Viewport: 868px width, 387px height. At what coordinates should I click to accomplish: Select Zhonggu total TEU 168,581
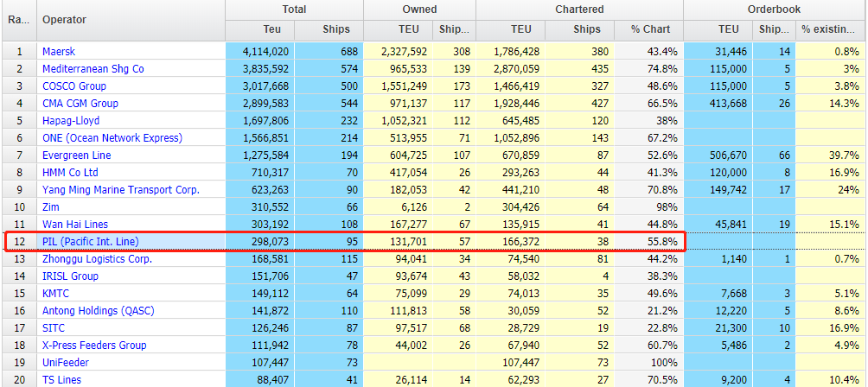pyautogui.click(x=270, y=259)
